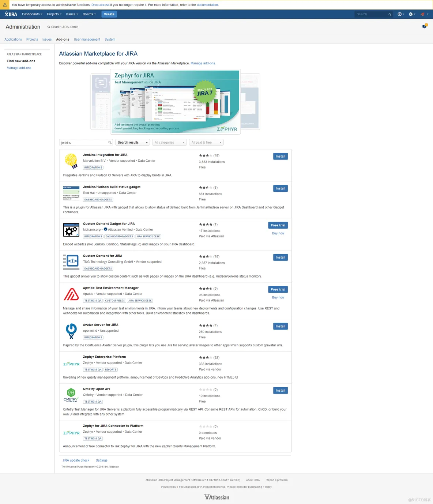433x504 pixels.
Task: Click the Drop access link
Action: tap(100, 5)
